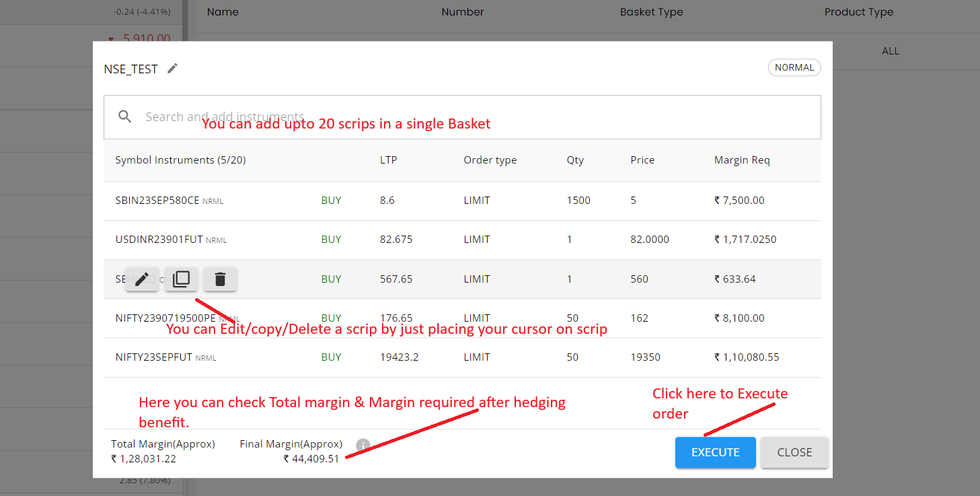Edit the hovered scrip with pencil icon
Image resolution: width=980 pixels, height=496 pixels.
pyautogui.click(x=142, y=279)
